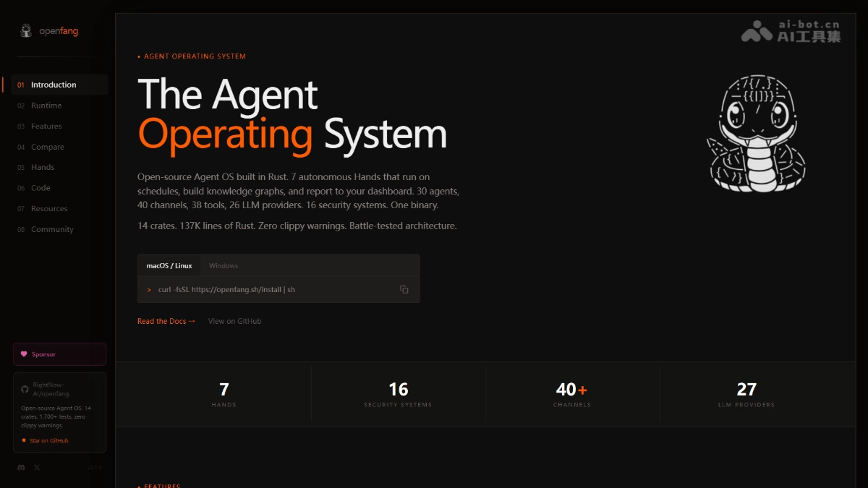Viewport: 868px width, 488px height.
Task: Click the star icon beside Star on GitHub
Action: tap(24, 440)
